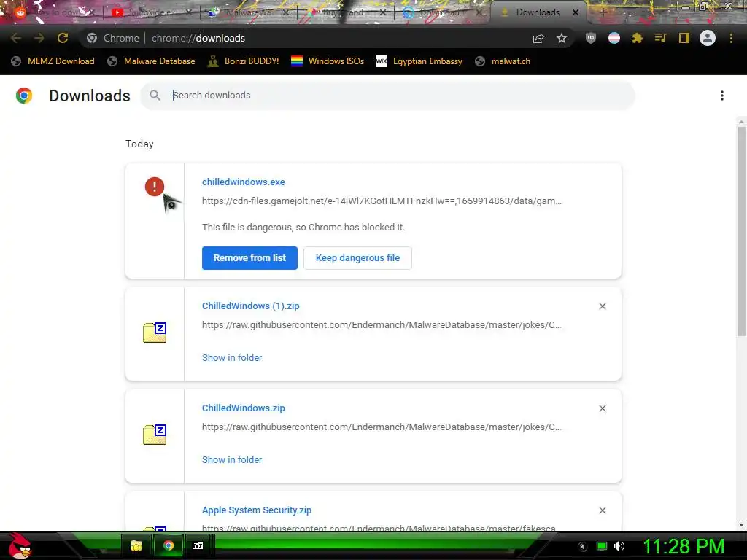Open the Angry Bird start button

click(19, 545)
